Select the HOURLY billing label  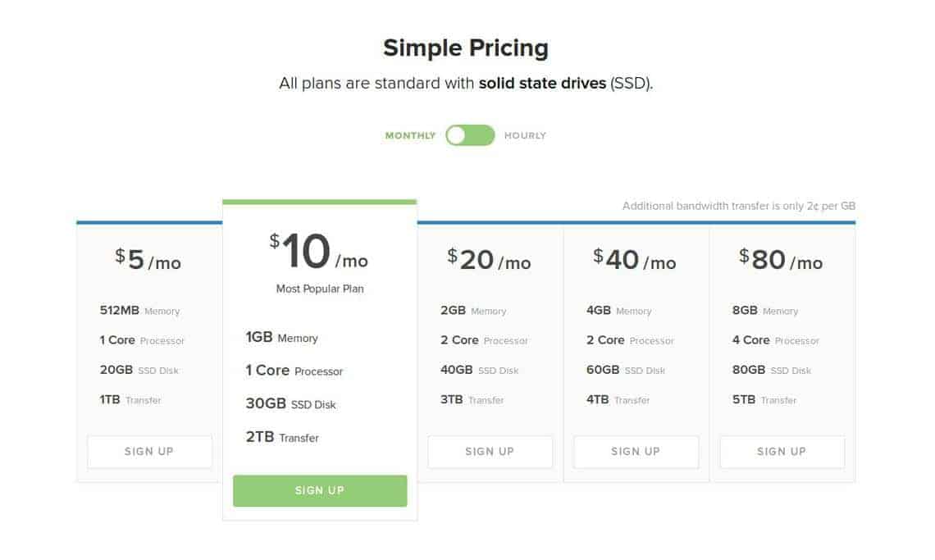pyautogui.click(x=525, y=136)
